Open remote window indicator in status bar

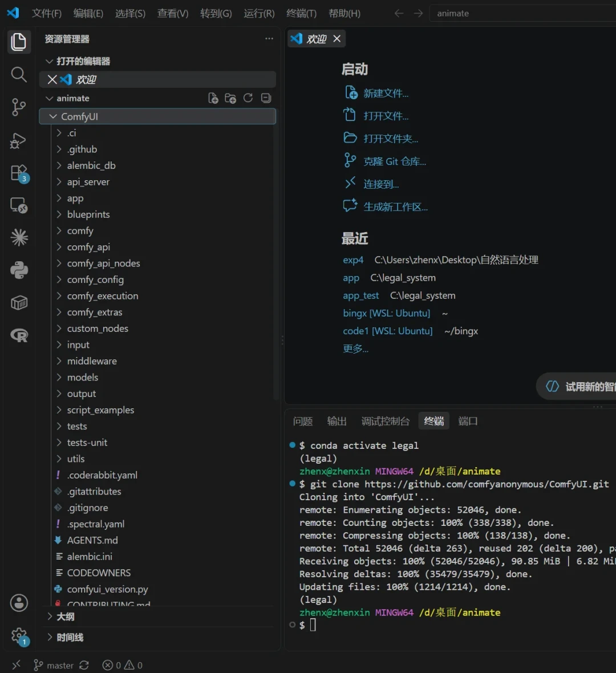point(17,665)
